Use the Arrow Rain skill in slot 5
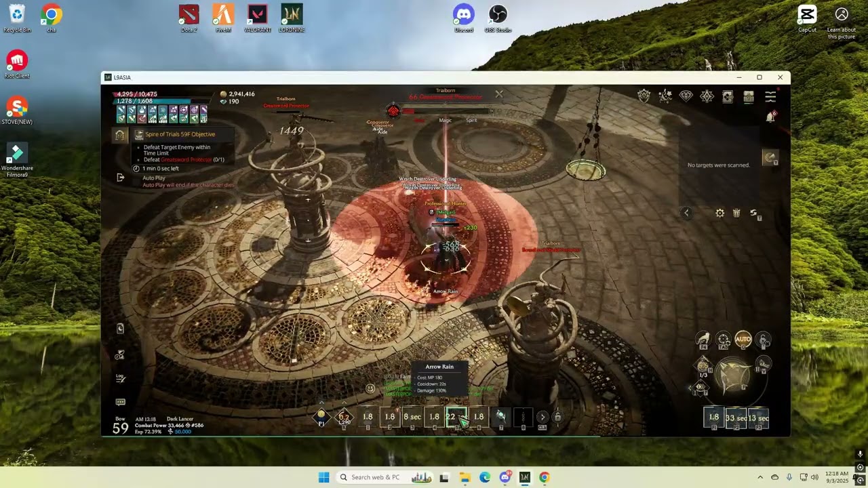This screenshot has height=488, width=868. coord(456,418)
